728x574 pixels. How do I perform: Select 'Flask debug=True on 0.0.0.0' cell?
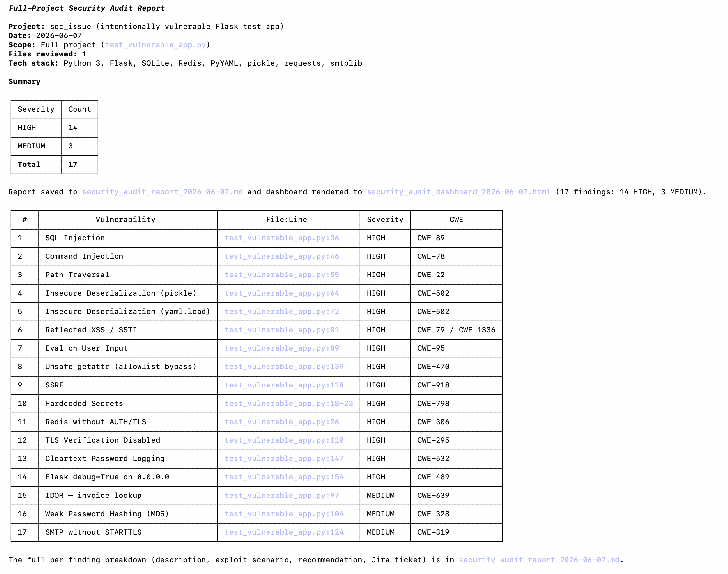click(x=128, y=477)
